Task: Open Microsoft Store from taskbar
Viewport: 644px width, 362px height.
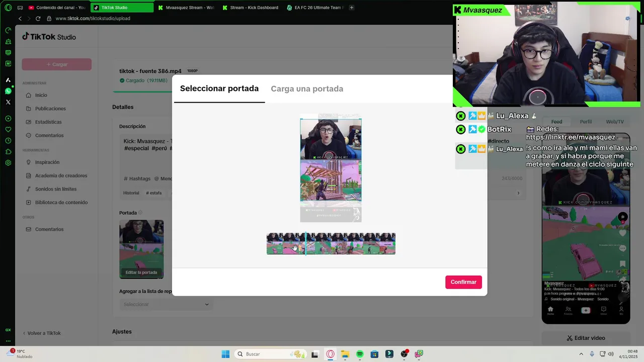Action: 374,354
